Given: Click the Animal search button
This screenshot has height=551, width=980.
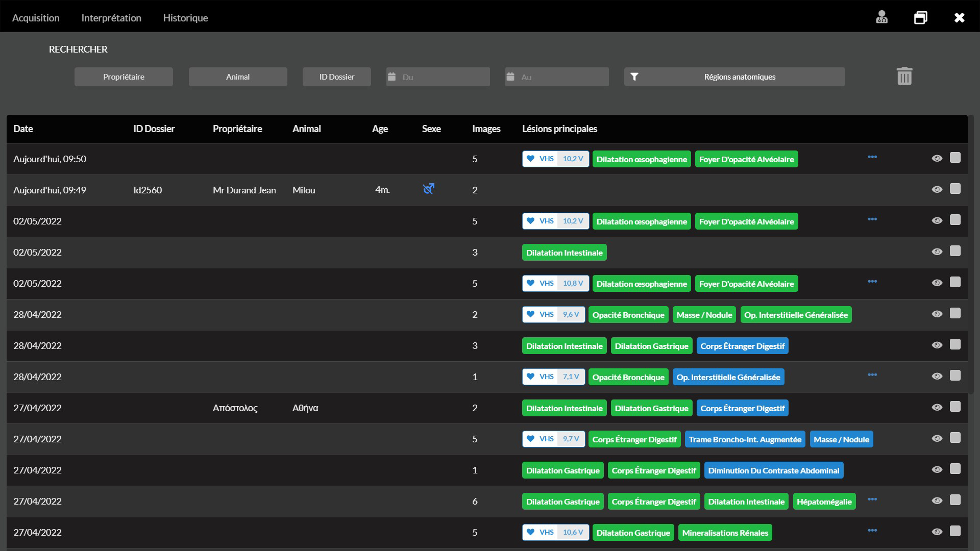Looking at the screenshot, I should (x=238, y=77).
